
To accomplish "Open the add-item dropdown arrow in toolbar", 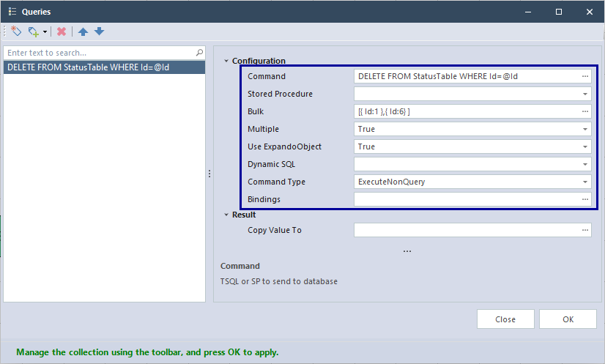I will point(45,31).
